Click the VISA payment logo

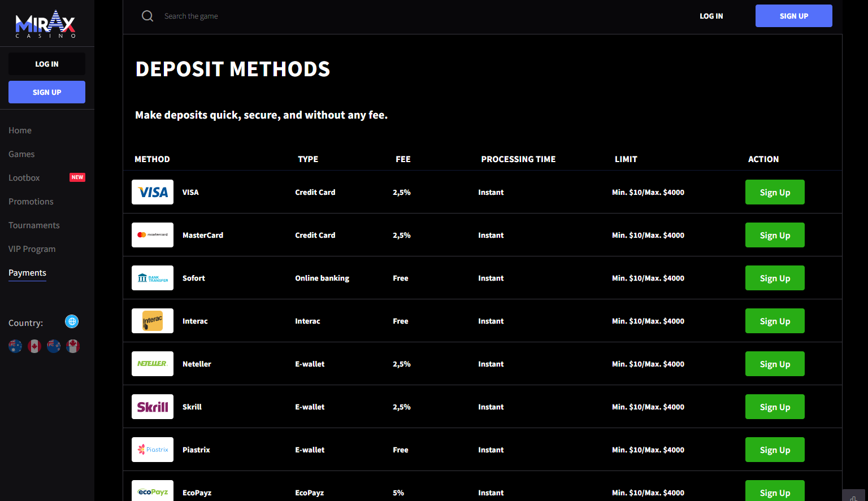(153, 192)
